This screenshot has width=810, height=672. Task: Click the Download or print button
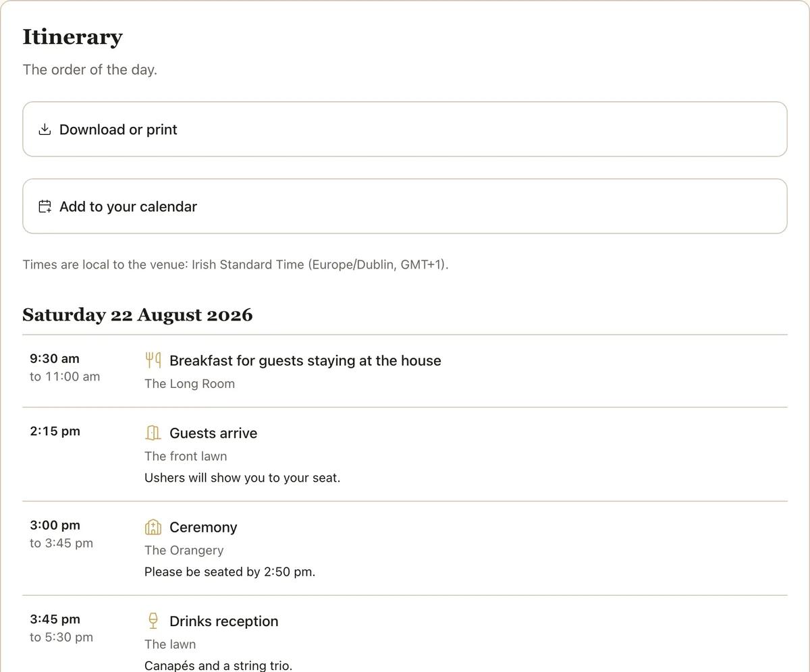pos(405,129)
